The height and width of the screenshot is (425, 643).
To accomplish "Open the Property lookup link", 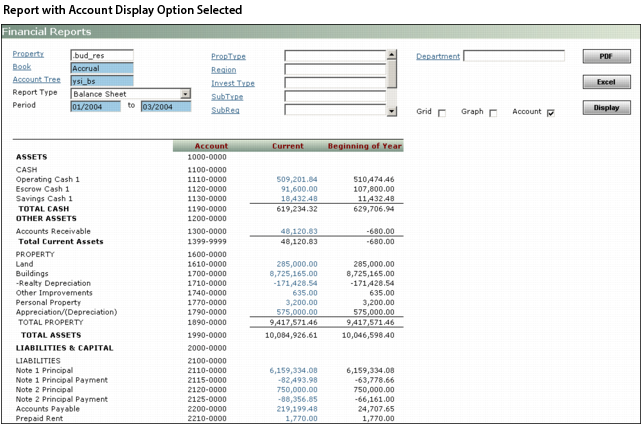I will [x=28, y=54].
